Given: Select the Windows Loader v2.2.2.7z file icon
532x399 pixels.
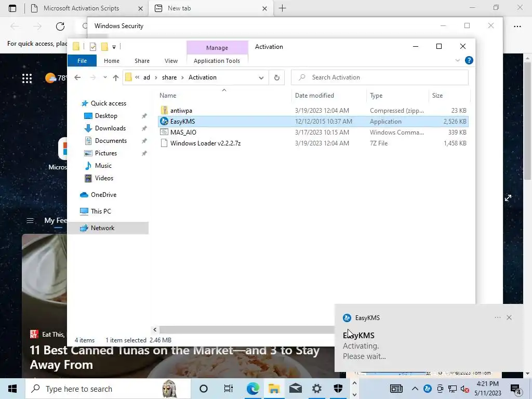Looking at the screenshot, I should [164, 143].
